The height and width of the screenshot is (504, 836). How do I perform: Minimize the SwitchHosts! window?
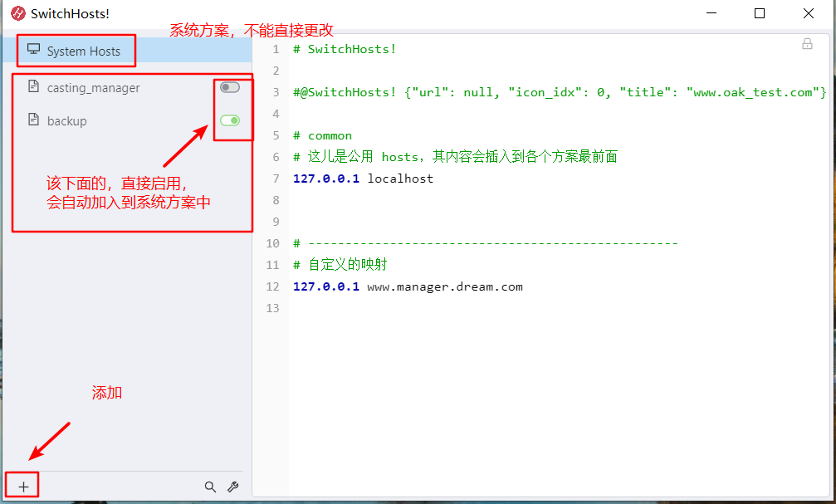click(711, 13)
